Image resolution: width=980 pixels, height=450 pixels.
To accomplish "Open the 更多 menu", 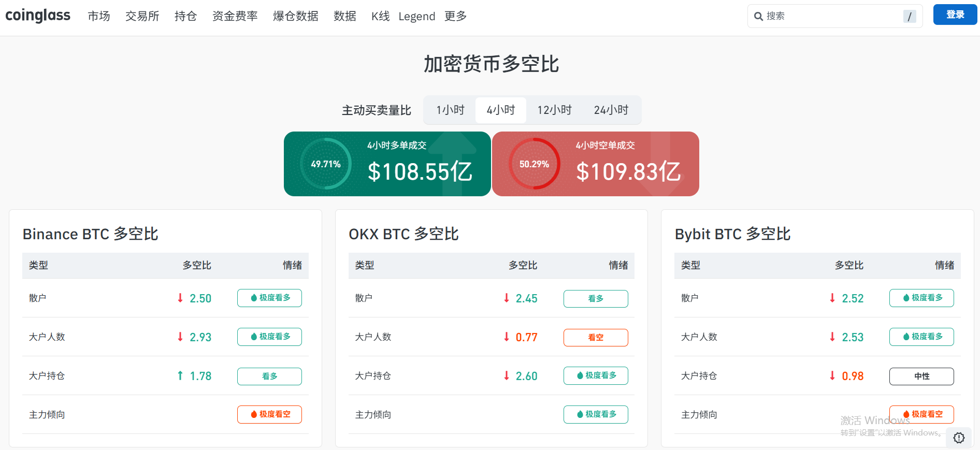I will tap(456, 16).
